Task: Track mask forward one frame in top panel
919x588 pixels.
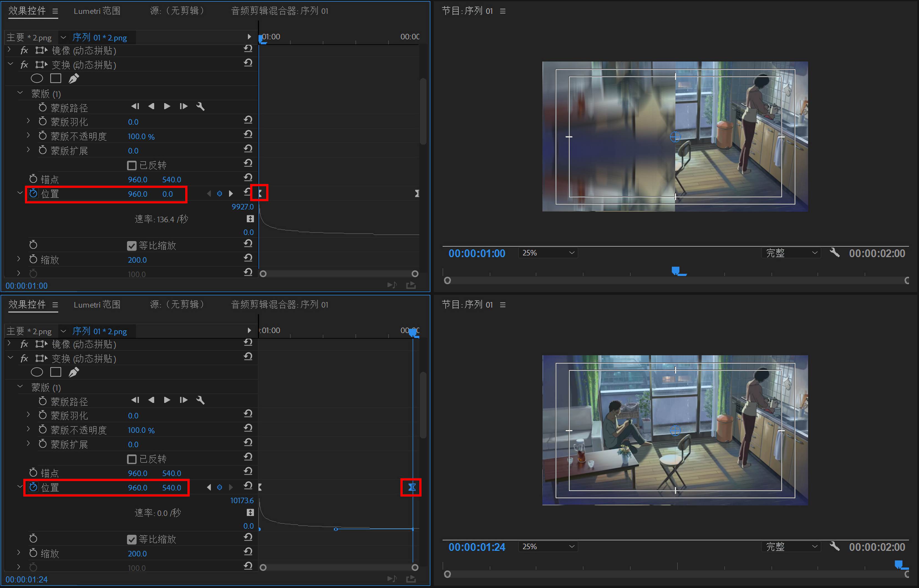Action: click(x=183, y=106)
